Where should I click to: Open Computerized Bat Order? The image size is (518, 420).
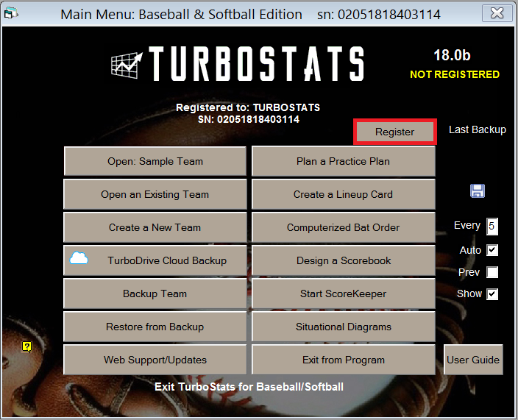coord(343,227)
